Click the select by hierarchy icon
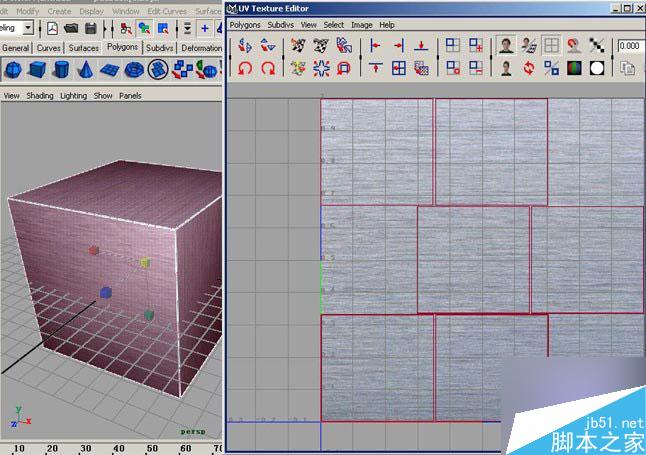Viewport: 646px width, 455px height. point(126,28)
